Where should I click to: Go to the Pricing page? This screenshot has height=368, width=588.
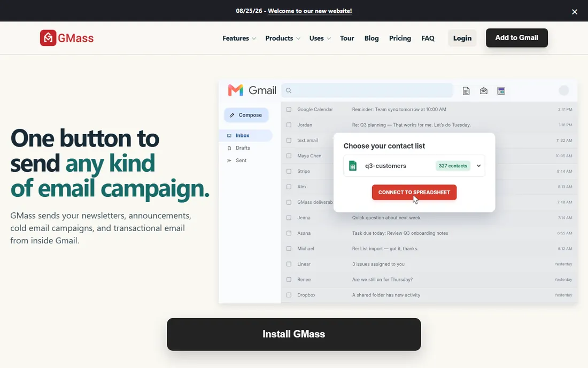[400, 39]
